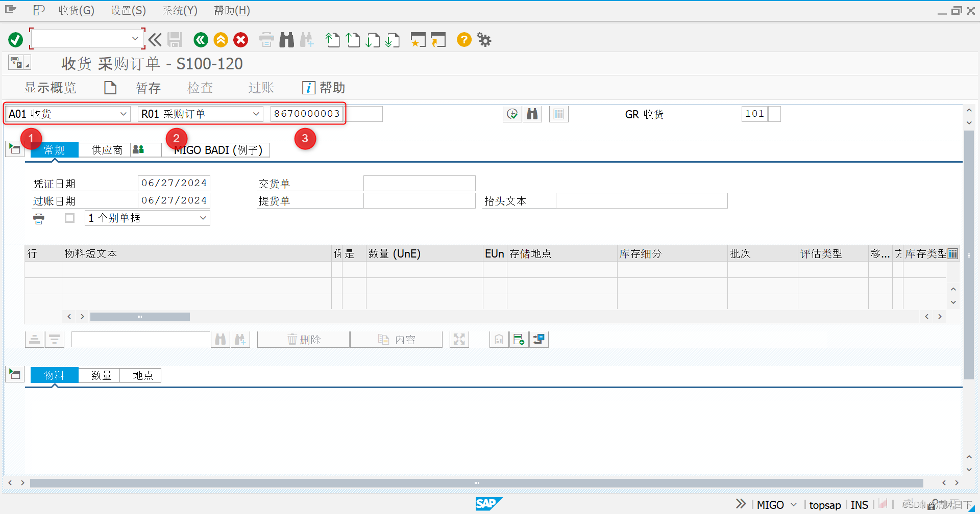Click the Generate Shortcut icon
The height and width of the screenshot is (514, 980).
438,40
